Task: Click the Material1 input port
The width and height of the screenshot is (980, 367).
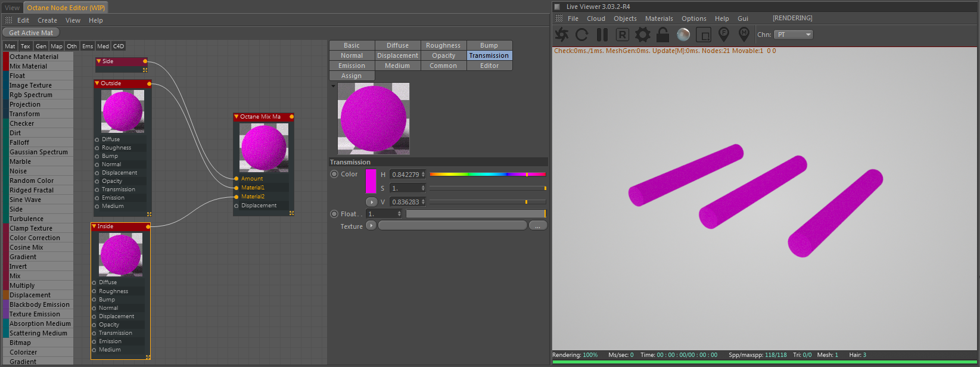Action: click(237, 188)
